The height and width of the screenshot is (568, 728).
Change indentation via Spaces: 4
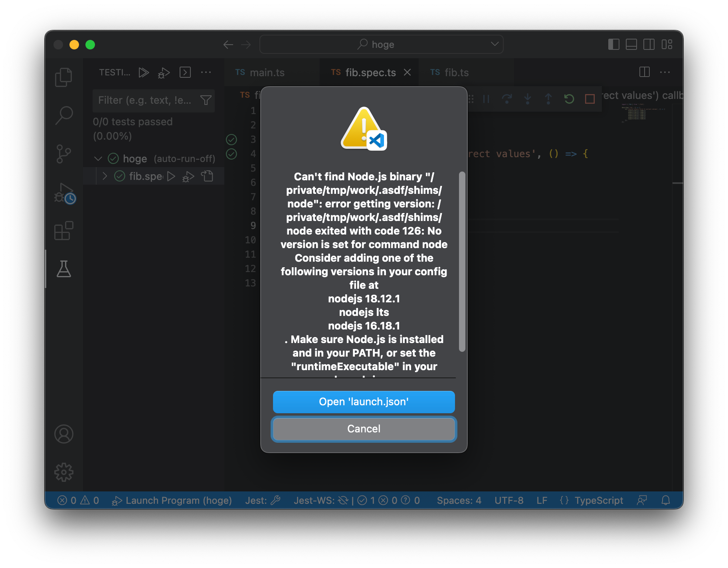pos(459,500)
